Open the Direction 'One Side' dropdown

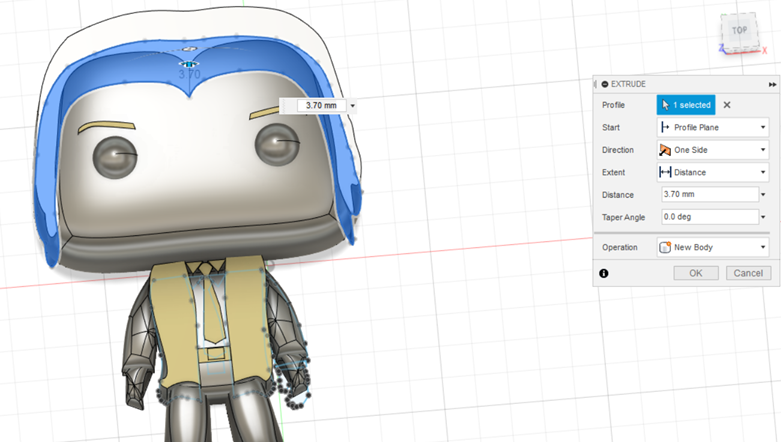(x=713, y=150)
